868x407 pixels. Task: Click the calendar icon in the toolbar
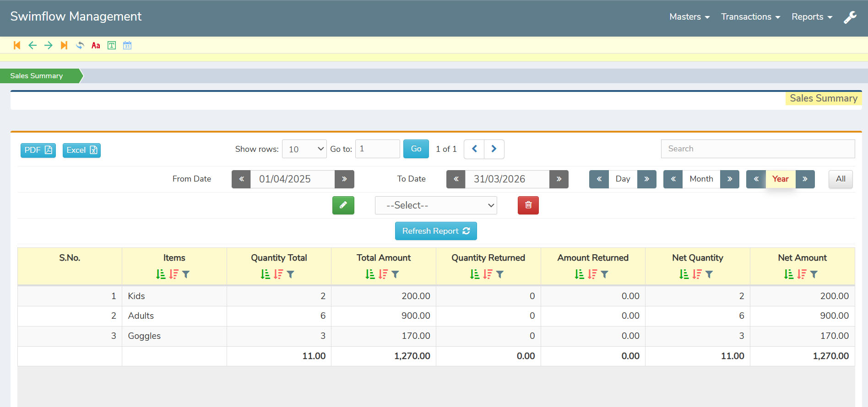pos(127,45)
